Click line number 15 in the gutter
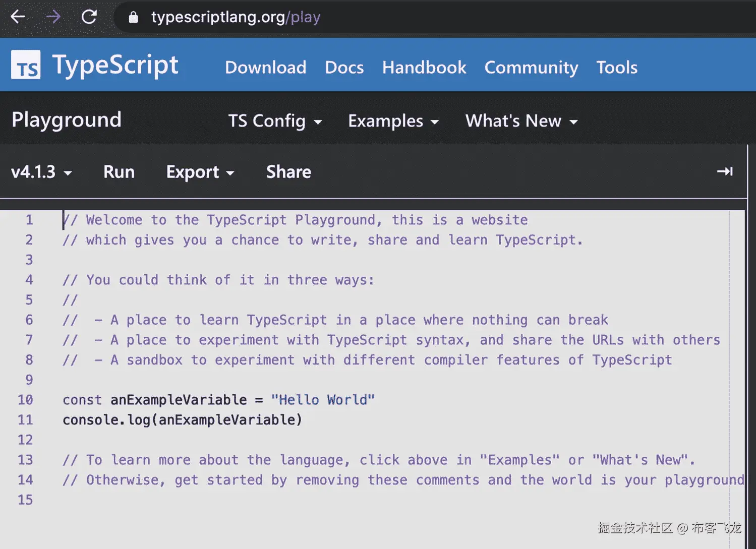The height and width of the screenshot is (549, 756). [25, 500]
